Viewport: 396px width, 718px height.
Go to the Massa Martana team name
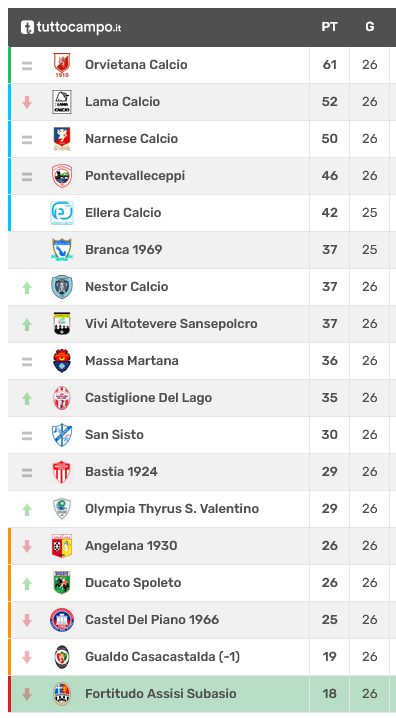132,360
